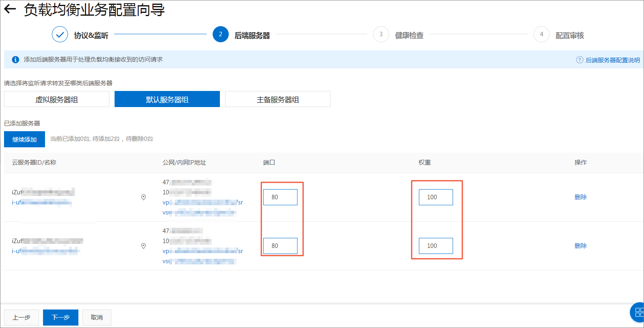Open the first server's vsw link
This screenshot has height=328, width=644.
point(199,212)
